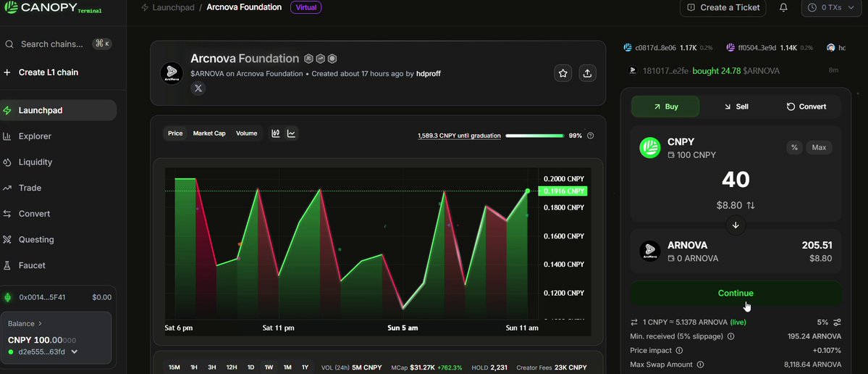The height and width of the screenshot is (374, 868).
Task: Open slippage settings sliders icon
Action: pyautogui.click(x=837, y=322)
